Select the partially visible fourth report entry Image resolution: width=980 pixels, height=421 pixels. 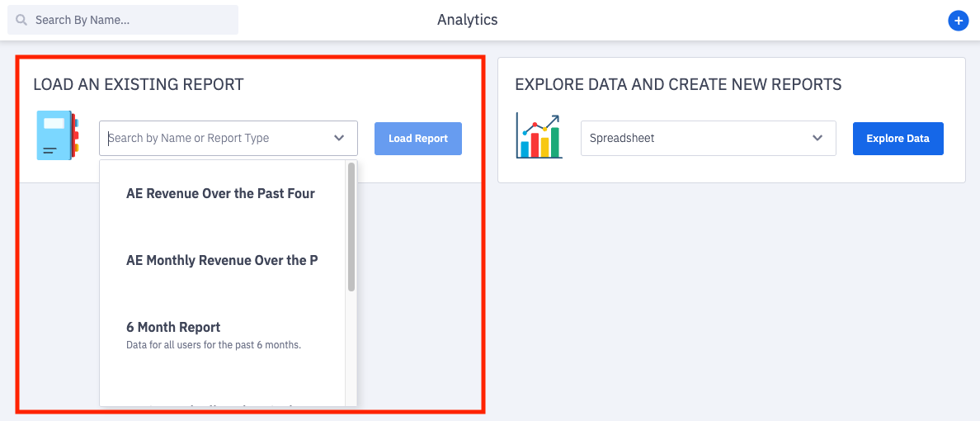pos(221,402)
